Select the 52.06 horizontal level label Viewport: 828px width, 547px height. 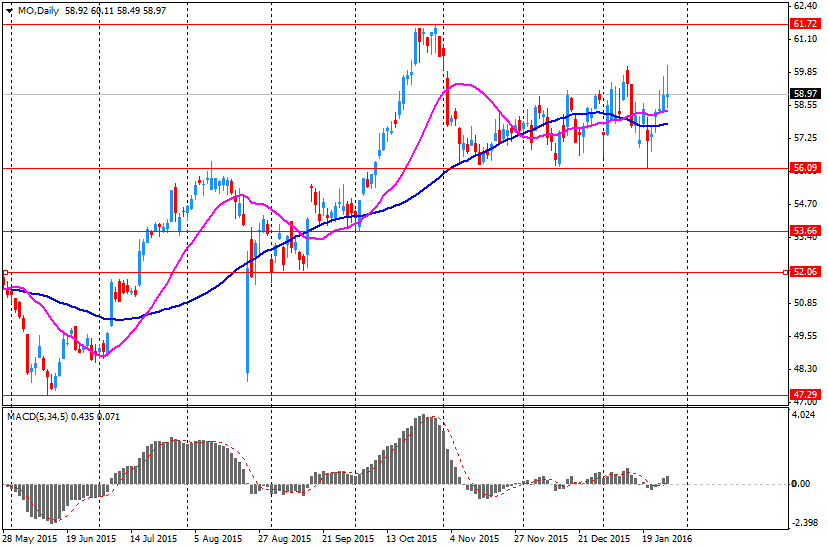point(805,272)
